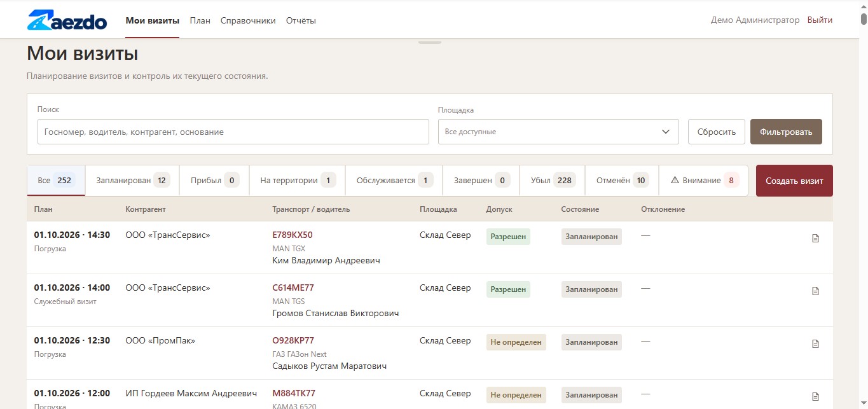Expand the Площадка dropdown
Screen dimensions: 868x409
(x=558, y=132)
